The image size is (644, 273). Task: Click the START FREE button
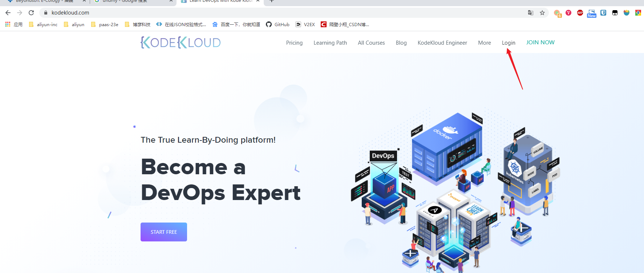coord(164,232)
